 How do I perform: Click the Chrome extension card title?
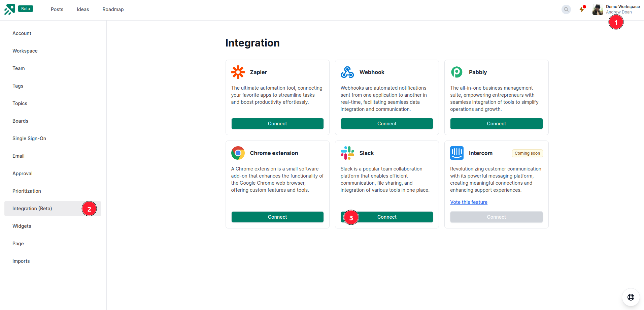click(274, 153)
